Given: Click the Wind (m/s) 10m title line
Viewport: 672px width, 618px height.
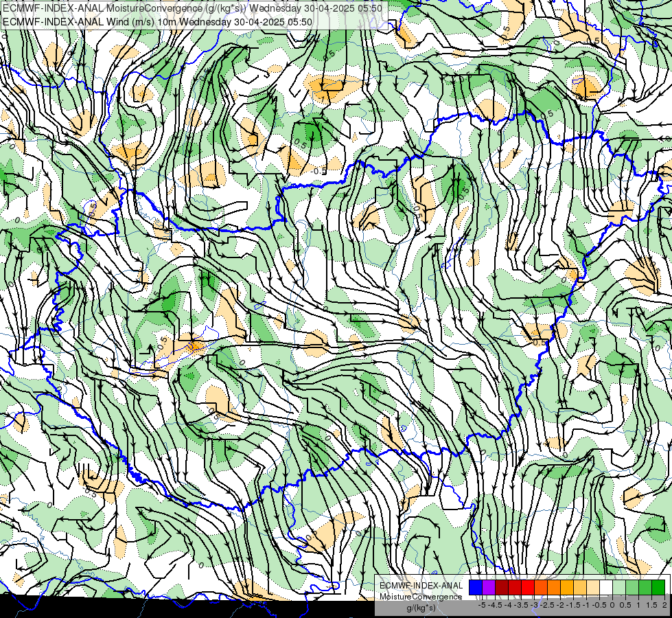Looking at the screenshot, I should click(157, 22).
